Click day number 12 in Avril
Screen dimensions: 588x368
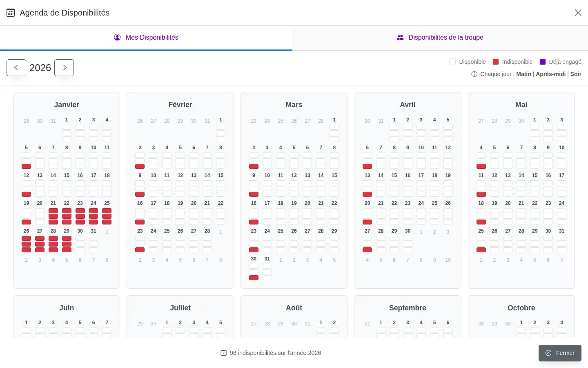448,148
